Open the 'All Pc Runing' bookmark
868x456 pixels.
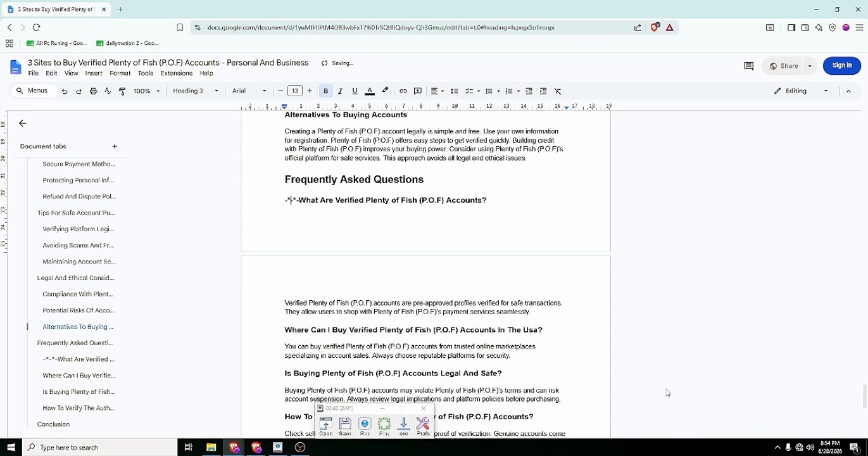tap(57, 43)
